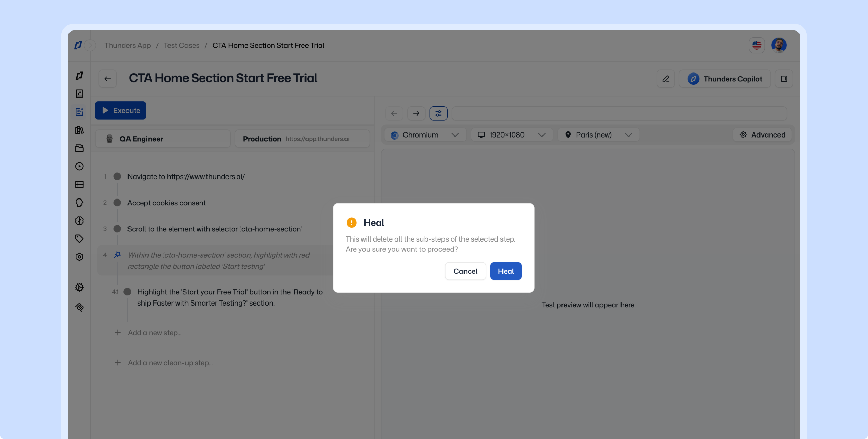Open Thunders Copilot
This screenshot has width=868, height=439.
pos(725,79)
